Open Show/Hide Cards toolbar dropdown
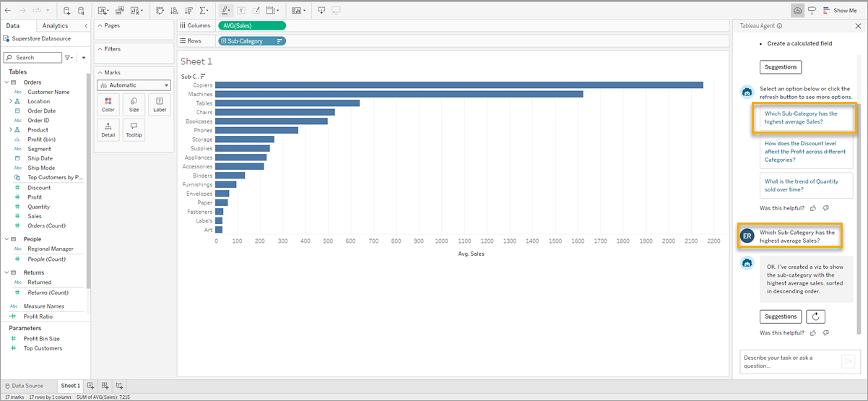The height and width of the screenshot is (401, 868). (x=298, y=11)
